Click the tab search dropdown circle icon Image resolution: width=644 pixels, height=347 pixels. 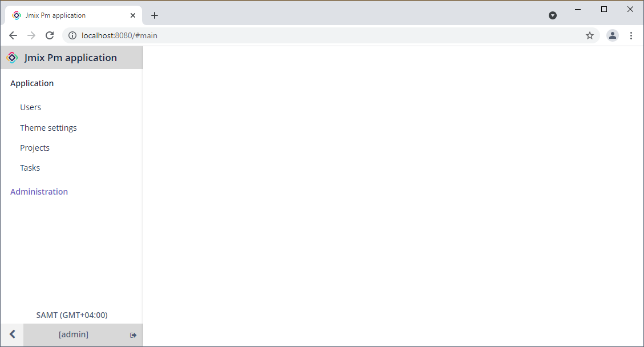(553, 15)
